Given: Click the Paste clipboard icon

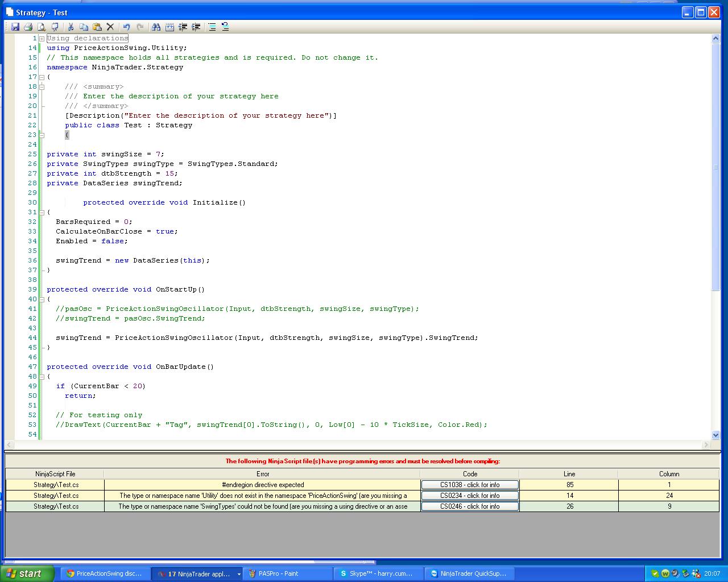Looking at the screenshot, I should pos(97,27).
